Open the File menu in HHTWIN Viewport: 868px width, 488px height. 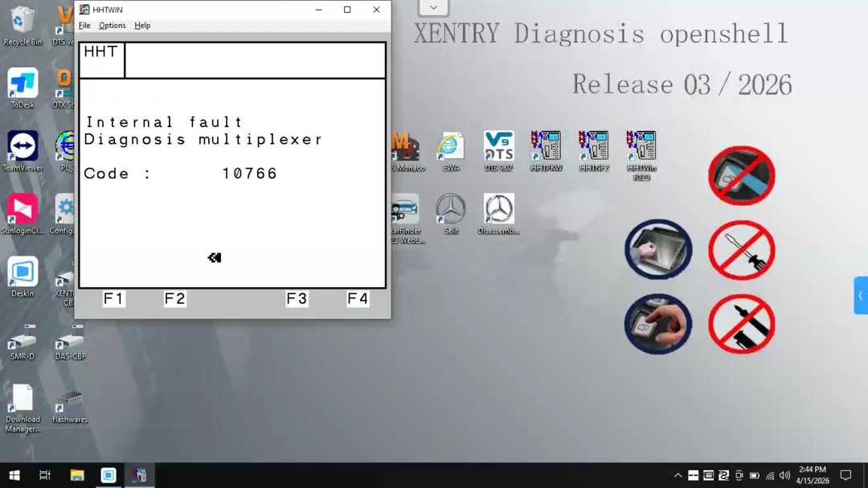click(84, 26)
